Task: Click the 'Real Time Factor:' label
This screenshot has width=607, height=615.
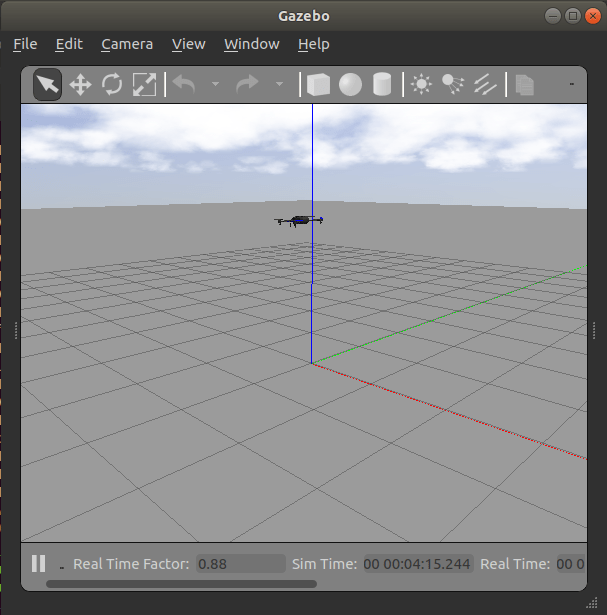Action: (131, 564)
